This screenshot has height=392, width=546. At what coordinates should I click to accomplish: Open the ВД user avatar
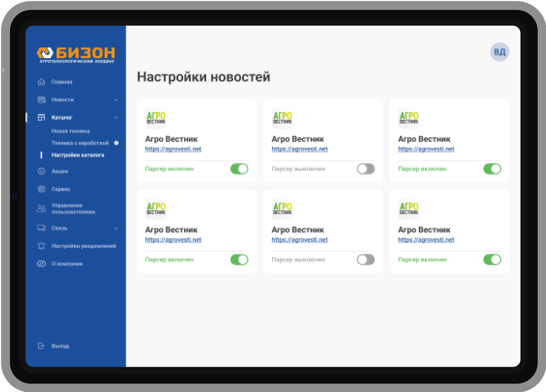500,52
